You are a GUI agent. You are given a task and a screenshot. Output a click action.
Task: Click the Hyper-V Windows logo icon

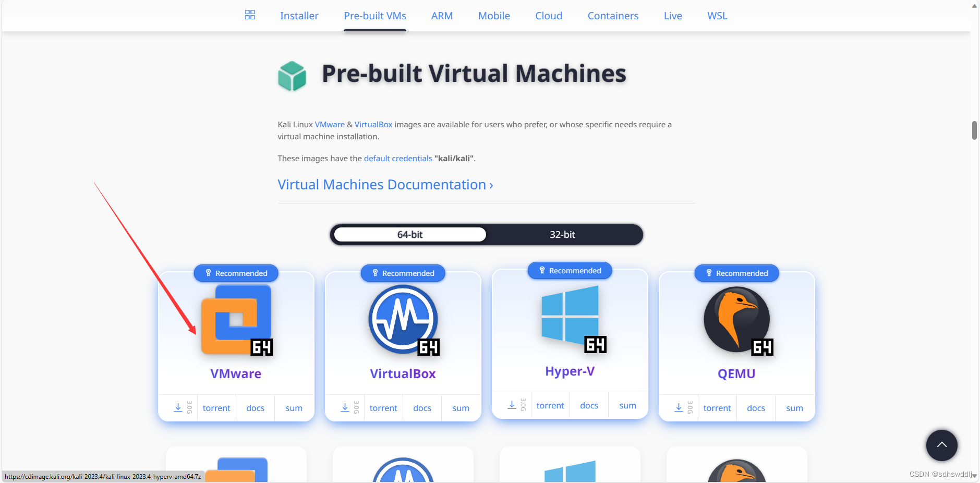tap(573, 319)
